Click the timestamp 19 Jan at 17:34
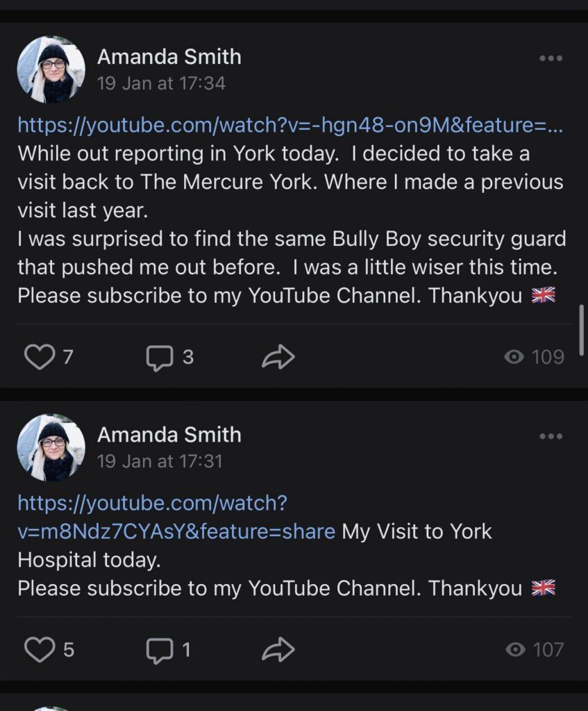Viewport: 588px width, 711px height. coord(161,83)
